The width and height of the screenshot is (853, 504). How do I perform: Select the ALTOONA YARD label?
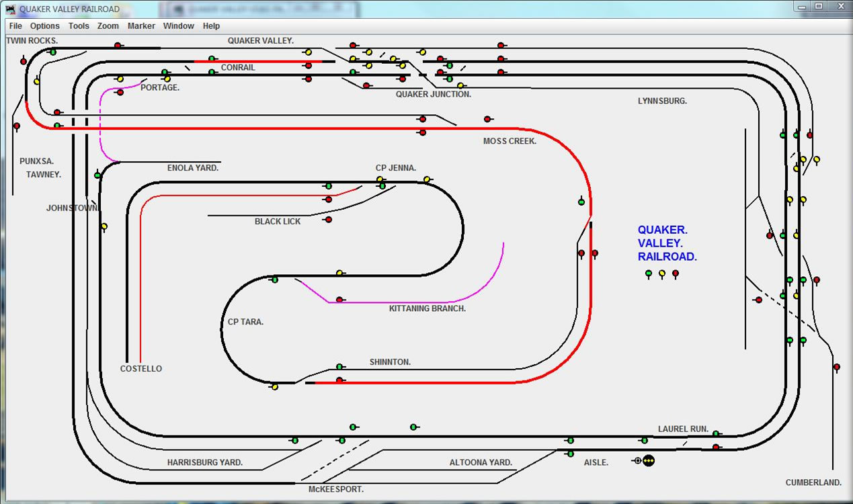pyautogui.click(x=481, y=463)
